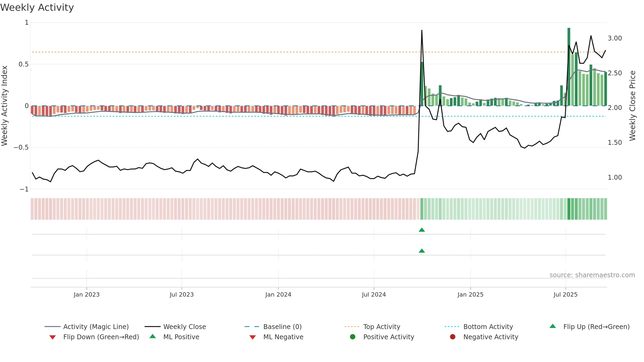644x362 pixels.
Task: Click the ML Negative red triangle legend icon
Action: [253, 337]
